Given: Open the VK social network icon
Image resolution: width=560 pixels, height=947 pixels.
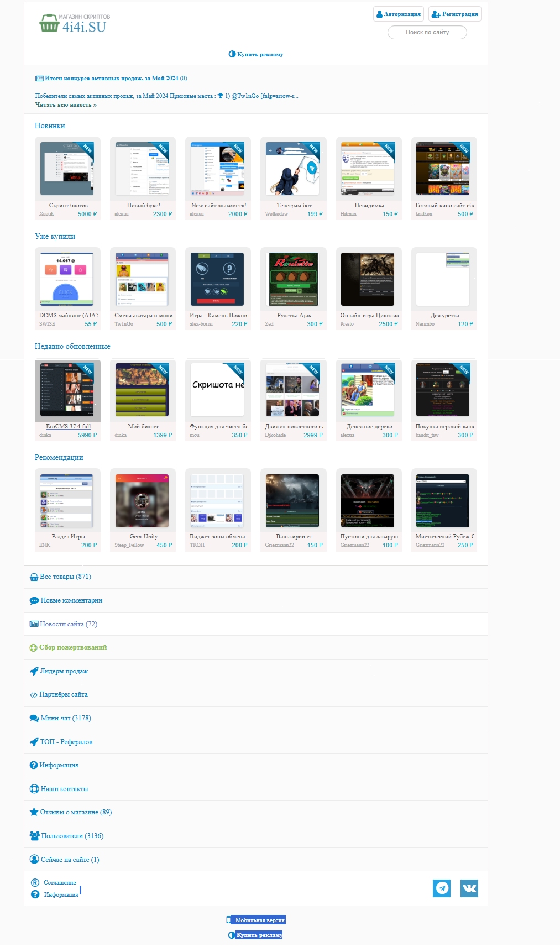Looking at the screenshot, I should coord(469,888).
